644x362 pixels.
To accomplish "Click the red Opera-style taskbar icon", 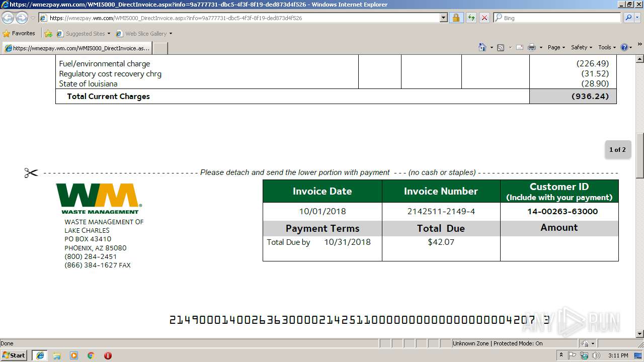I will click(108, 355).
